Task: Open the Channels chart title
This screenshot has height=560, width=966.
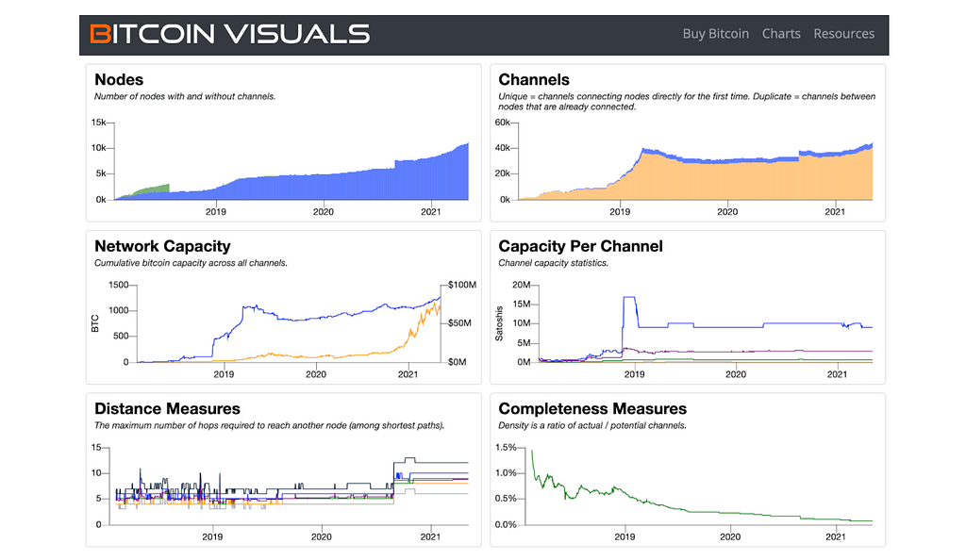Action: tap(534, 80)
